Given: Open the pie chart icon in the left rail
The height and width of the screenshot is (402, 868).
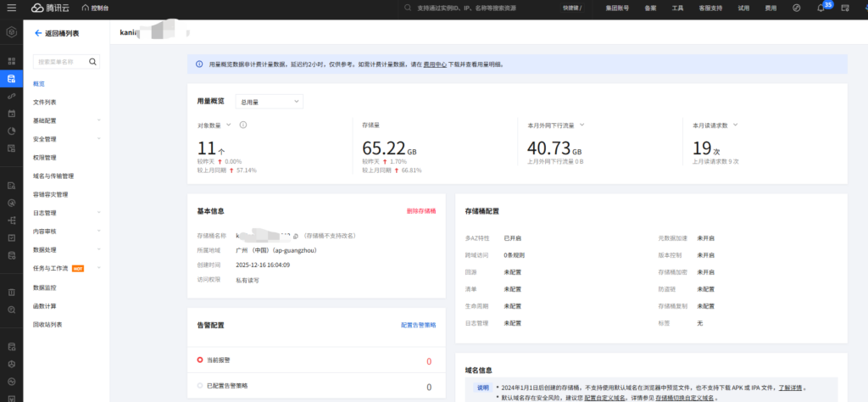Looking at the screenshot, I should coord(11,131).
